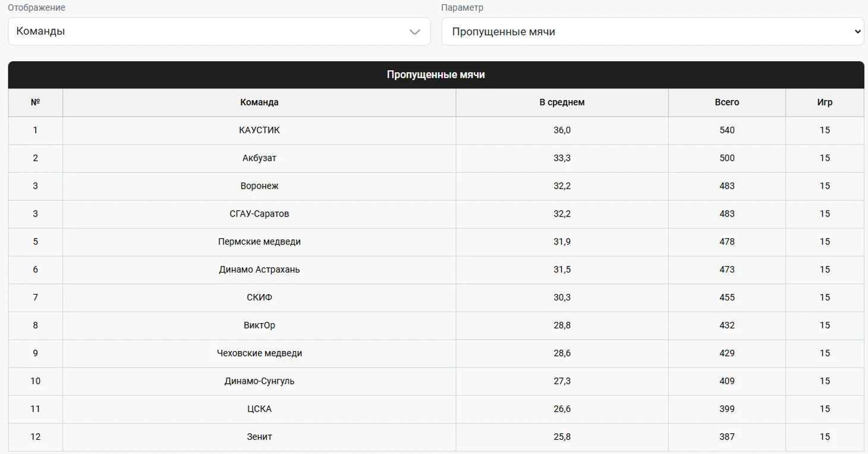
Task: Click games count 15 in СКИФ row
Action: (x=825, y=298)
